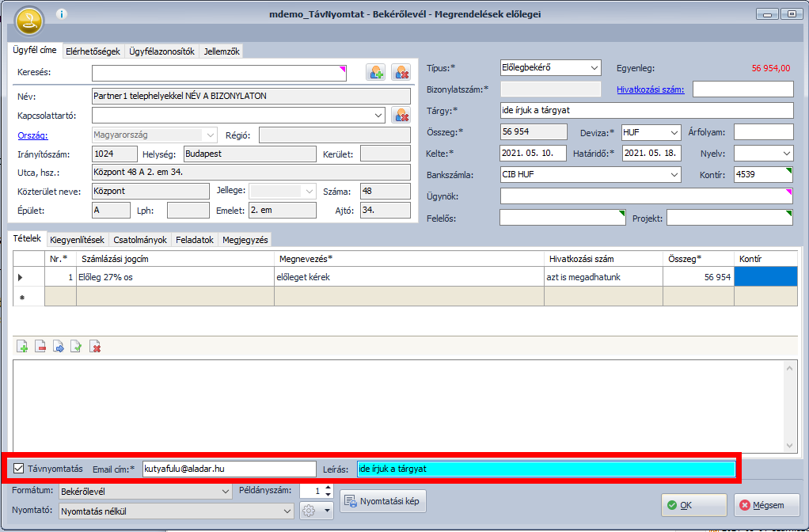Click the round gold application logo
This screenshot has height=532, width=809.
28,21
